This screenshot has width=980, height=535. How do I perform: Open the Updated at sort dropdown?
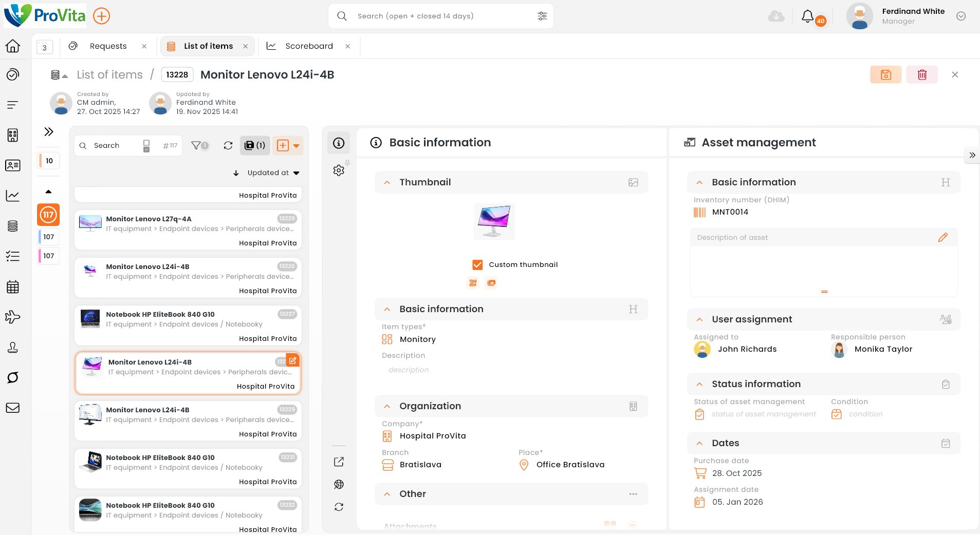[x=273, y=173]
